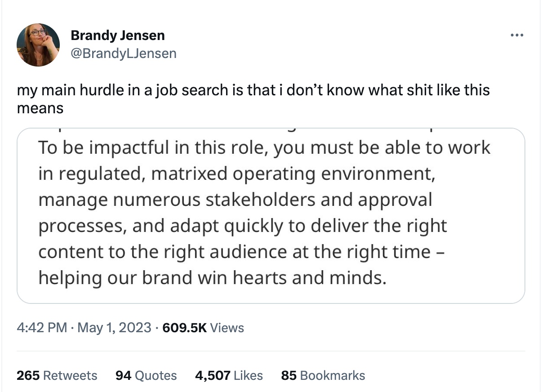This screenshot has width=542, height=392.
Task: Click the word 'means' in the tweet
Action: click(40, 108)
